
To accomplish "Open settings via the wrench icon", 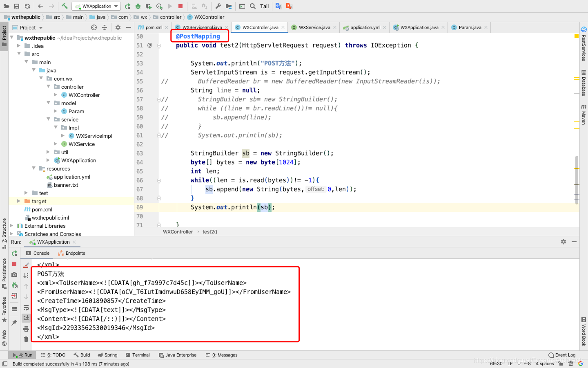I will click(x=218, y=6).
